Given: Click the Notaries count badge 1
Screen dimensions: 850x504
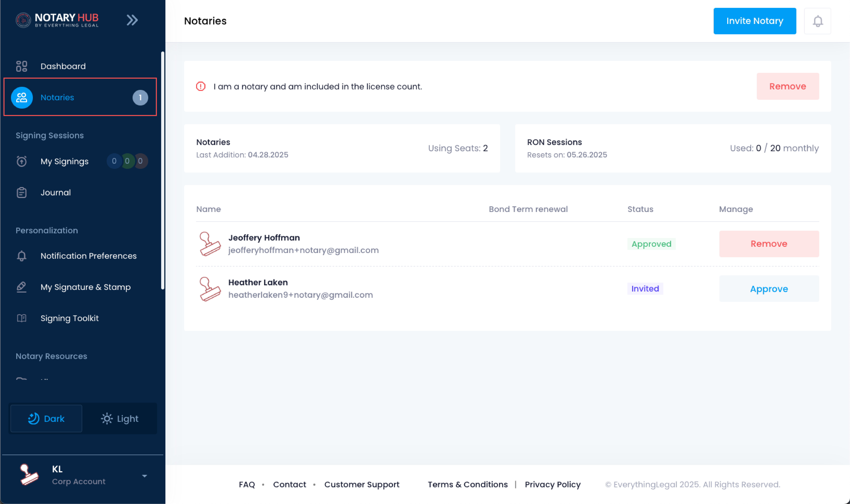Looking at the screenshot, I should (x=140, y=98).
